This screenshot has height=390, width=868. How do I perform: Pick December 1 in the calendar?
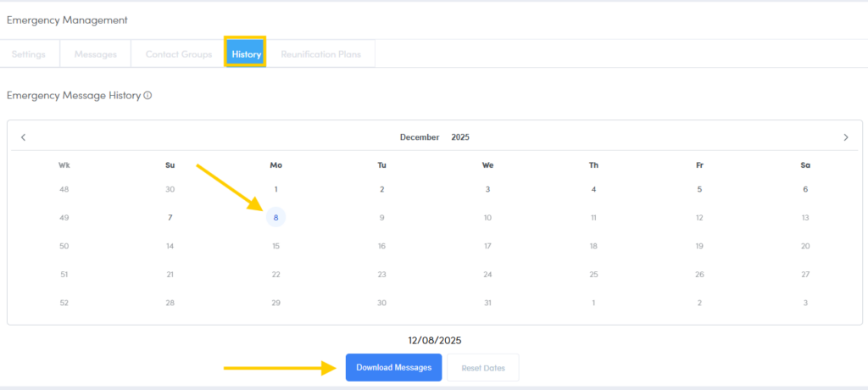[x=275, y=189]
